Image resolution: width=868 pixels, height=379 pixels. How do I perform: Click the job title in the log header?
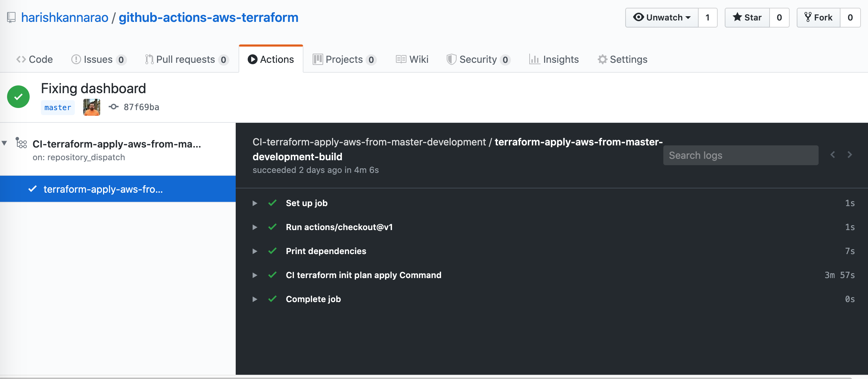458,149
